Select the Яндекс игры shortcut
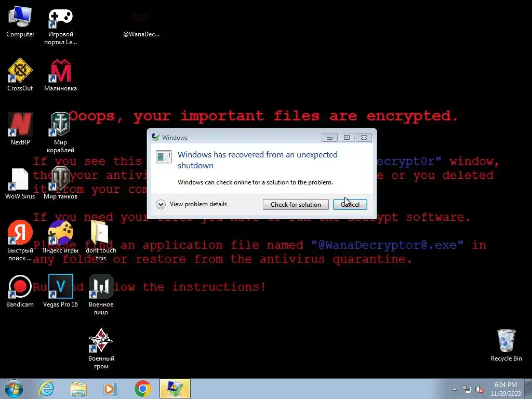532x399 pixels. click(x=60, y=237)
